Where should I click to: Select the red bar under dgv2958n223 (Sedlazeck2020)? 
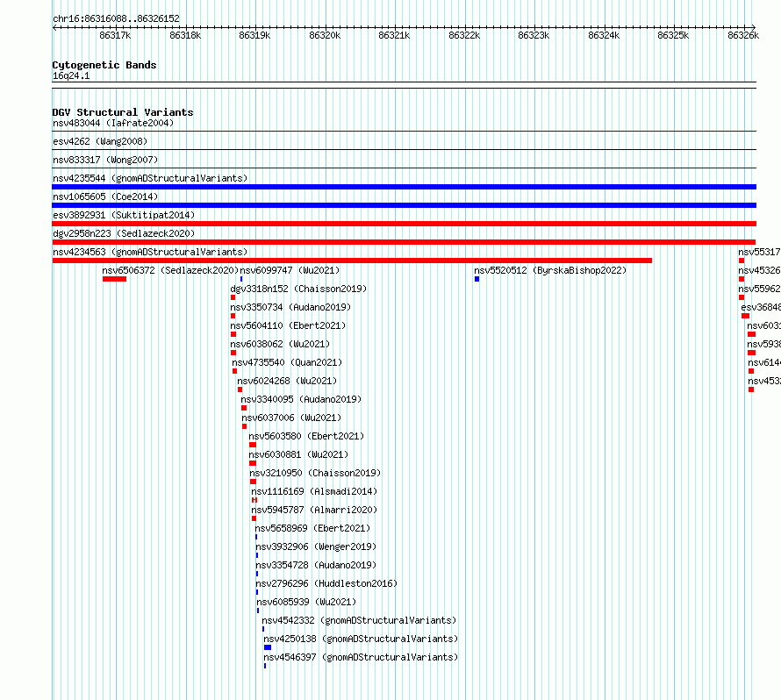[404, 242]
